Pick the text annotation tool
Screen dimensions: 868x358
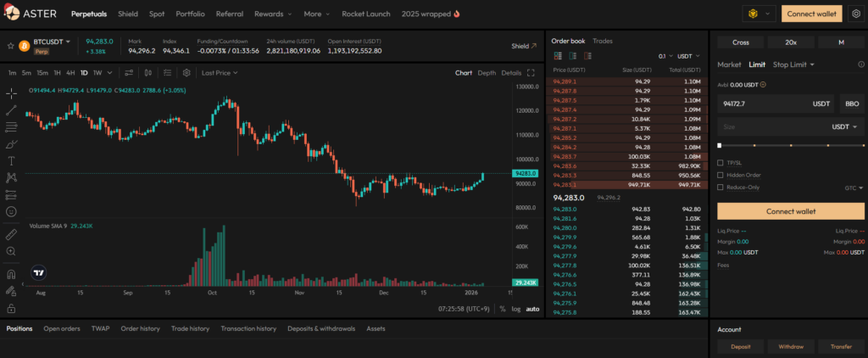[12, 160]
